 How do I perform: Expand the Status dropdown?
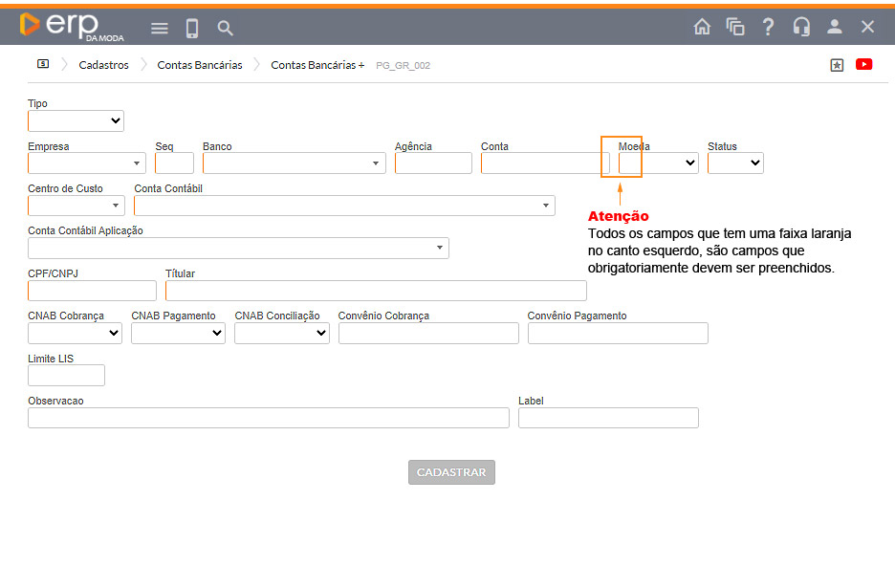point(735,163)
